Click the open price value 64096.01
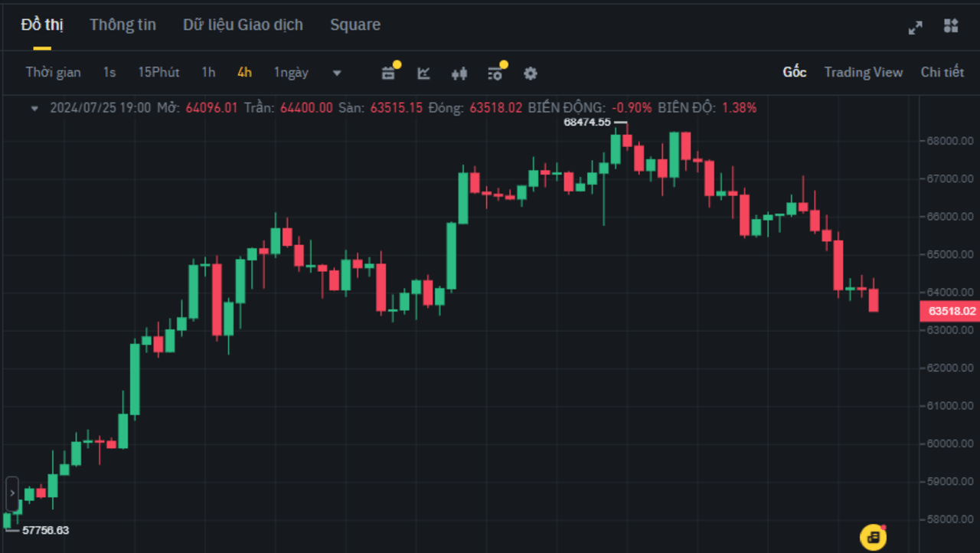Screen dimensions: 980x553 211,108
